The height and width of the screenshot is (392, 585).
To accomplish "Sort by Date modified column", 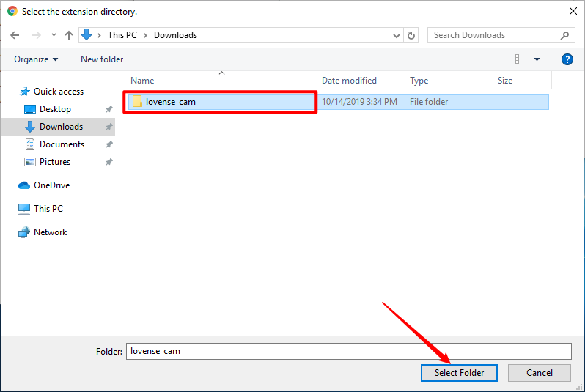I will [350, 81].
